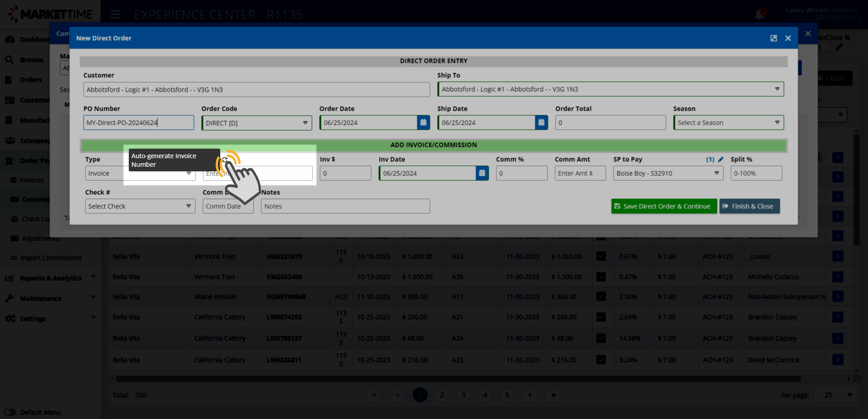This screenshot has height=419, width=868.
Task: Maximize the New Direct Order dialog
Action: 774,38
